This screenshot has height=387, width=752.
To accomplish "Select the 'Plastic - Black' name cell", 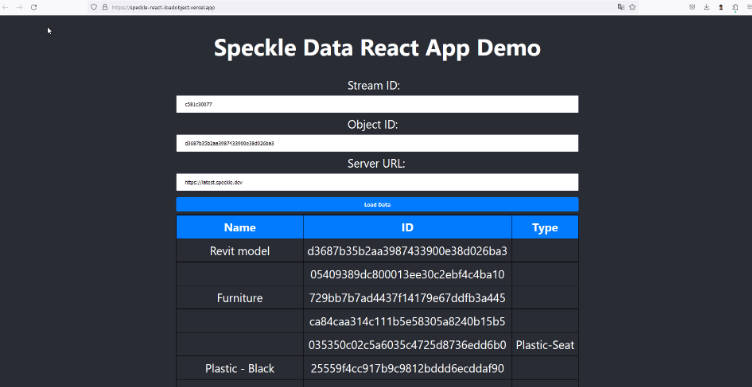I will [240, 368].
